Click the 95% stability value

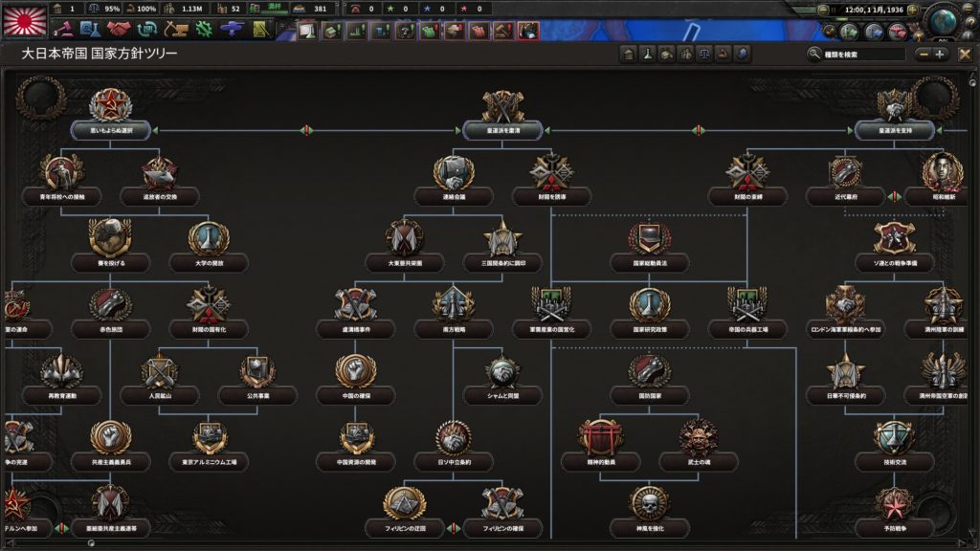coord(112,9)
